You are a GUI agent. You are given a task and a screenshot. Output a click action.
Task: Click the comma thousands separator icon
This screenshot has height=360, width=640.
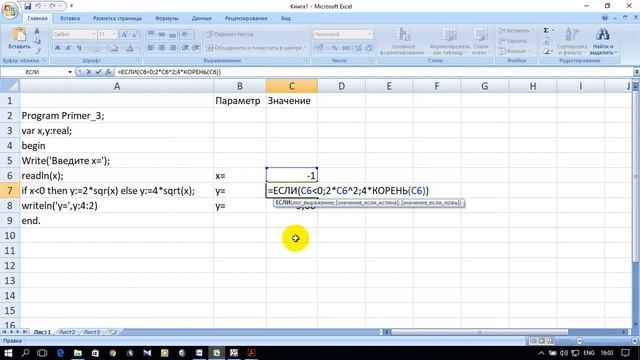pos(346,48)
